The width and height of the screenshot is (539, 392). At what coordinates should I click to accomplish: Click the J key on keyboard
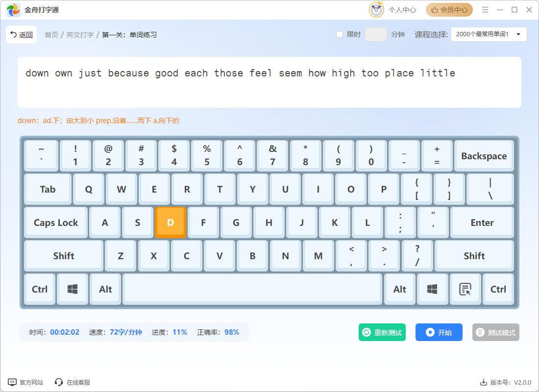[x=301, y=222]
